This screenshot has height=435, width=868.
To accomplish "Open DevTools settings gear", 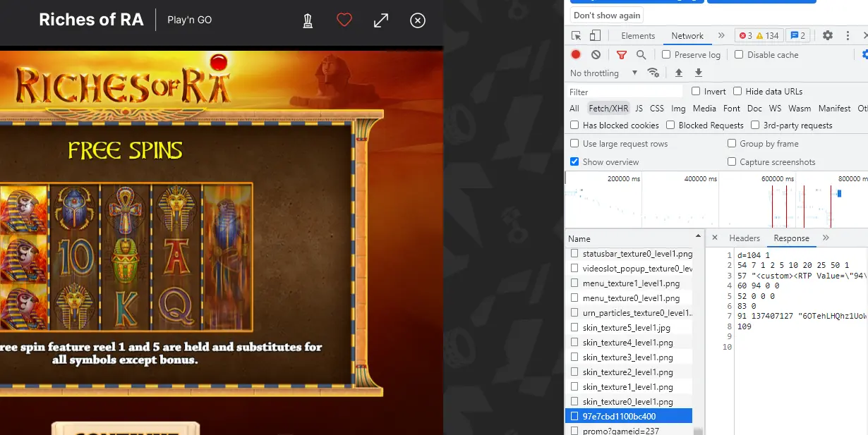I will click(x=828, y=35).
